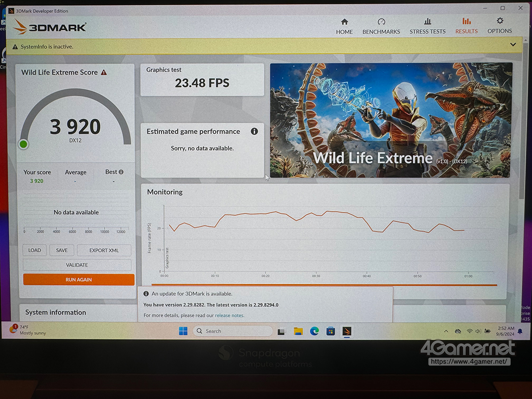Click the Monitoring heading
The height and width of the screenshot is (399, 532).
click(165, 192)
